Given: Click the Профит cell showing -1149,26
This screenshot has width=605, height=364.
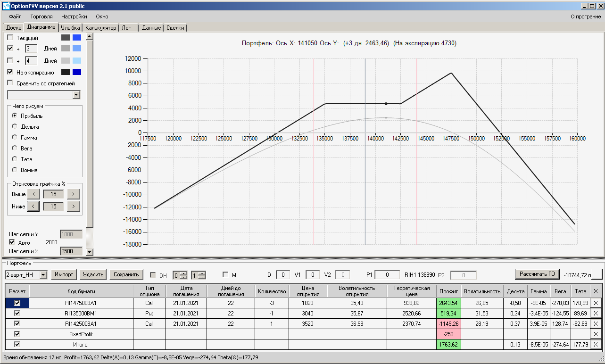Looking at the screenshot, I should click(x=448, y=323).
